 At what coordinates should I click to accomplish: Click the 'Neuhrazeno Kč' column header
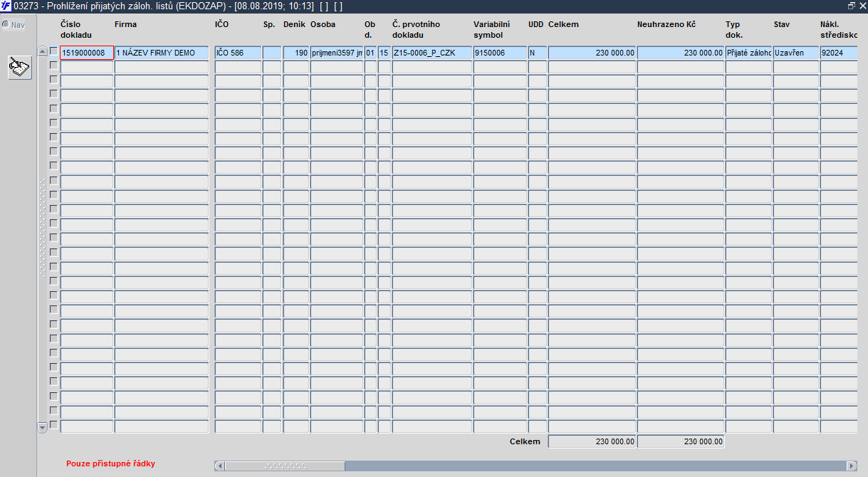pyautogui.click(x=666, y=24)
